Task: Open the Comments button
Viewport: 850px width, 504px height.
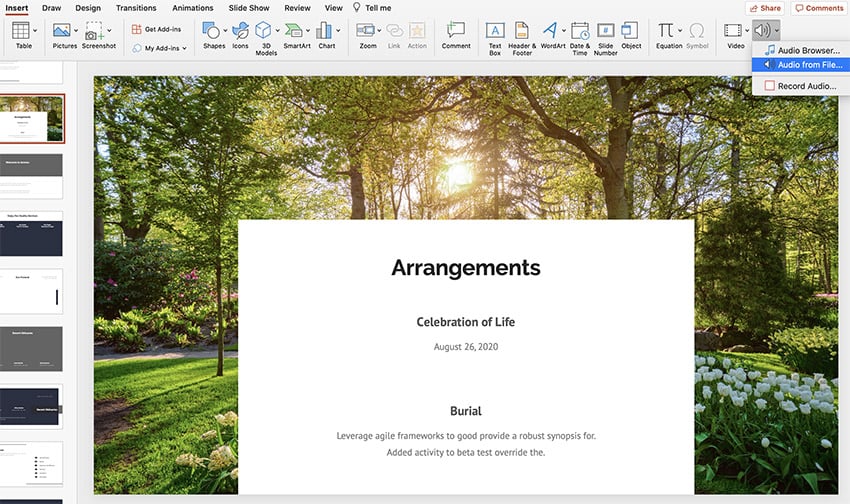Action: tap(818, 8)
